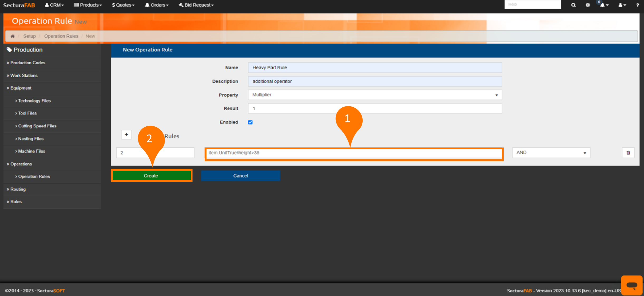Open the orange chat widget icon
This screenshot has width=644, height=296.
point(632,285)
